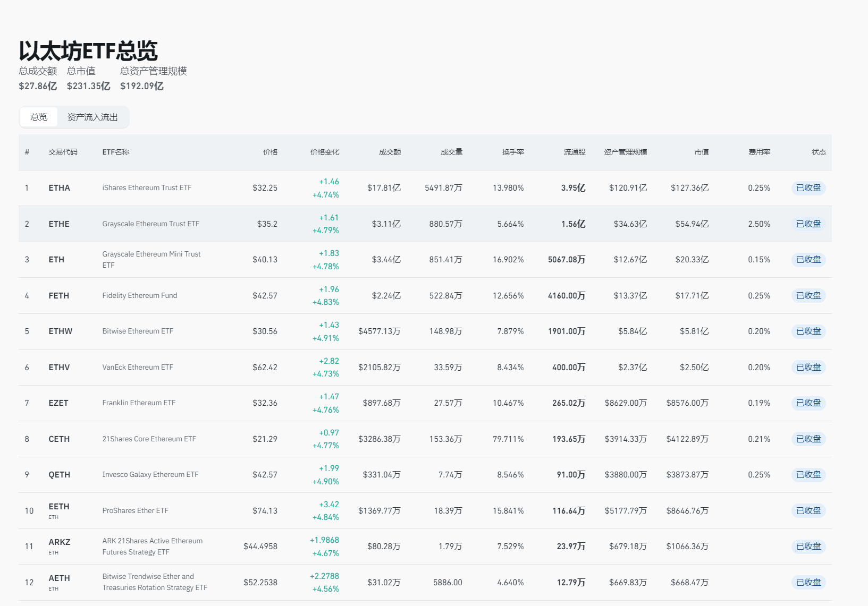Click the 总资产管理规模 $192.09亿 value
Image resolution: width=868 pixels, height=606 pixels.
142,86
